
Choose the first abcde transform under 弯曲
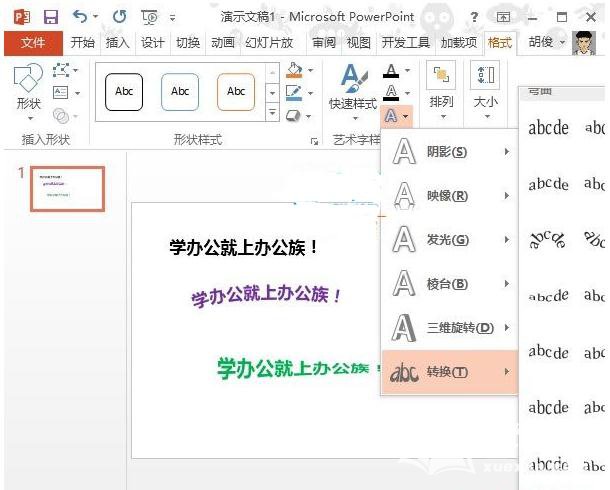point(548,128)
